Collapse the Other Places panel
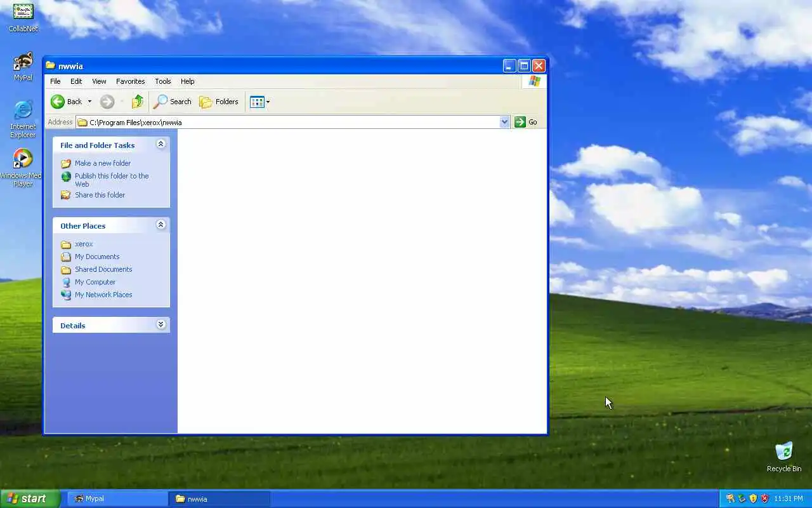The image size is (812, 508). pos(160,225)
